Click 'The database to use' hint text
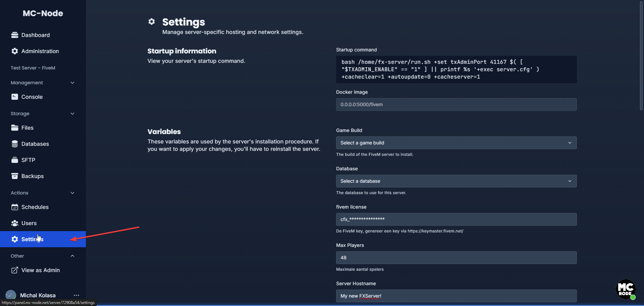Image resolution: width=644 pixels, height=306 pixels. [x=371, y=193]
